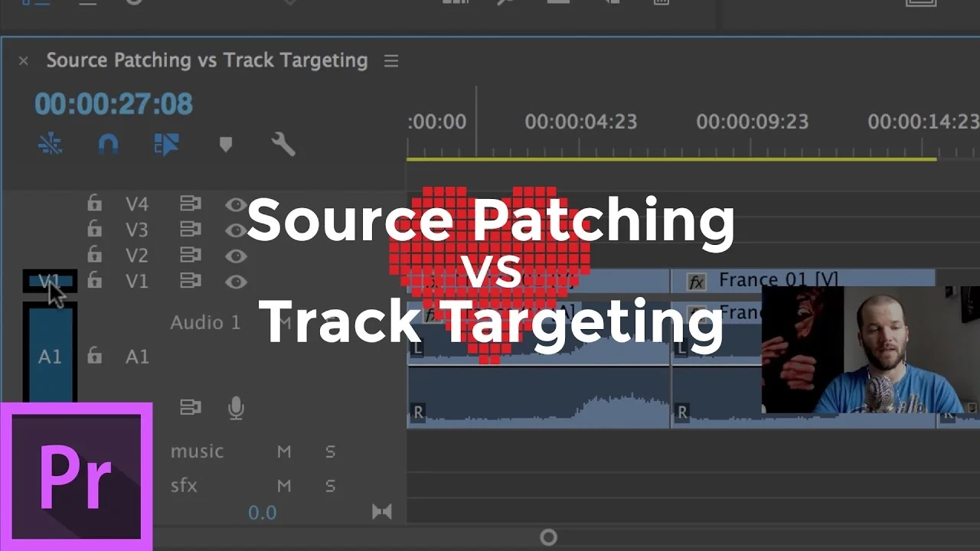Open Timeline Display Settings with the wrench icon
The image size is (980, 551).
282,144
